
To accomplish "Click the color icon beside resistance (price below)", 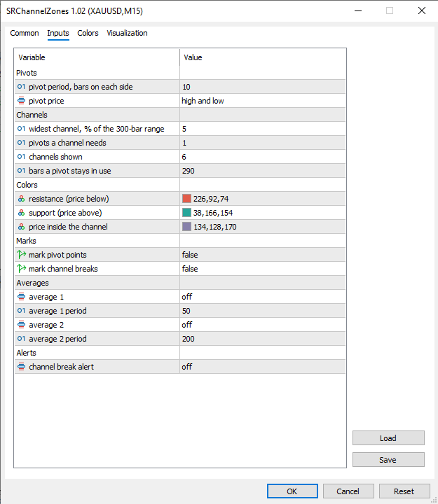I will 21,199.
